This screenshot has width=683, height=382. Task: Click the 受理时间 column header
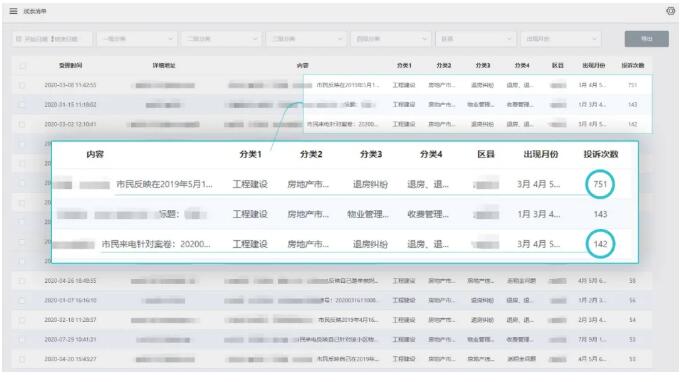pyautogui.click(x=71, y=65)
